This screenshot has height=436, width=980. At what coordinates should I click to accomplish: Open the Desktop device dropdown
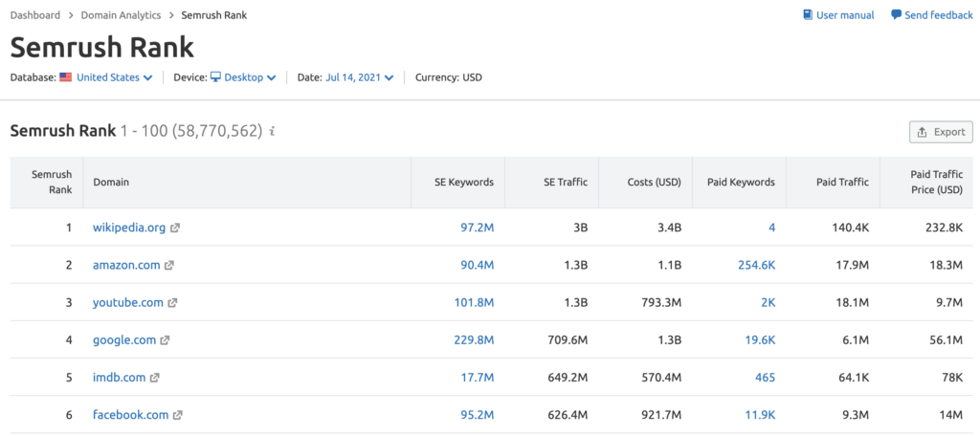click(250, 77)
